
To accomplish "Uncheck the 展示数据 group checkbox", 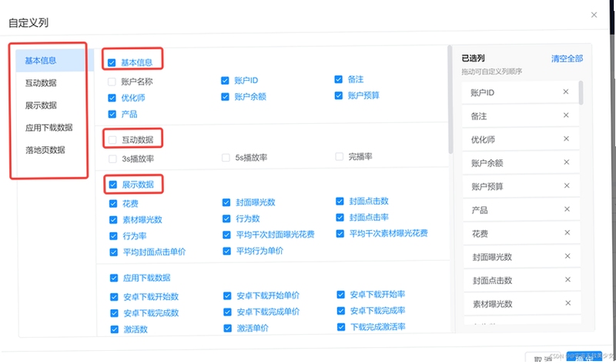I will [112, 185].
